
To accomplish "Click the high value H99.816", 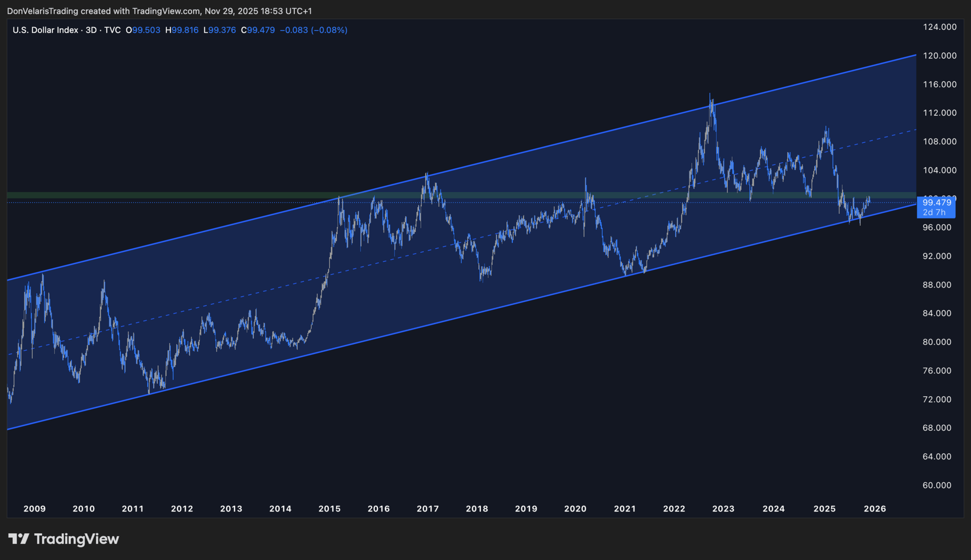I will (182, 30).
